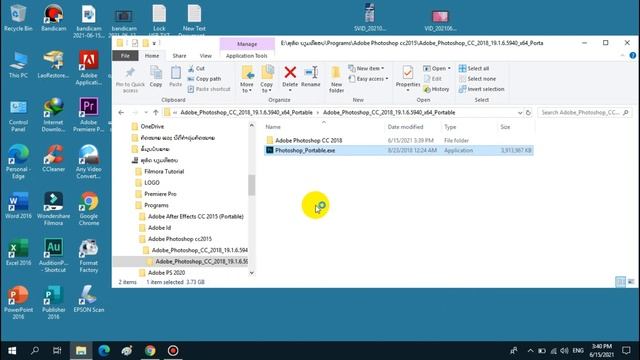
Task: Switch to the Share ribbon tab
Action: [179, 56]
